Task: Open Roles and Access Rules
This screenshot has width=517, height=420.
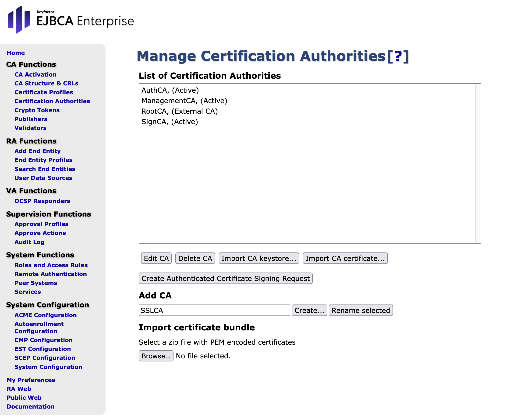Action: (51, 265)
